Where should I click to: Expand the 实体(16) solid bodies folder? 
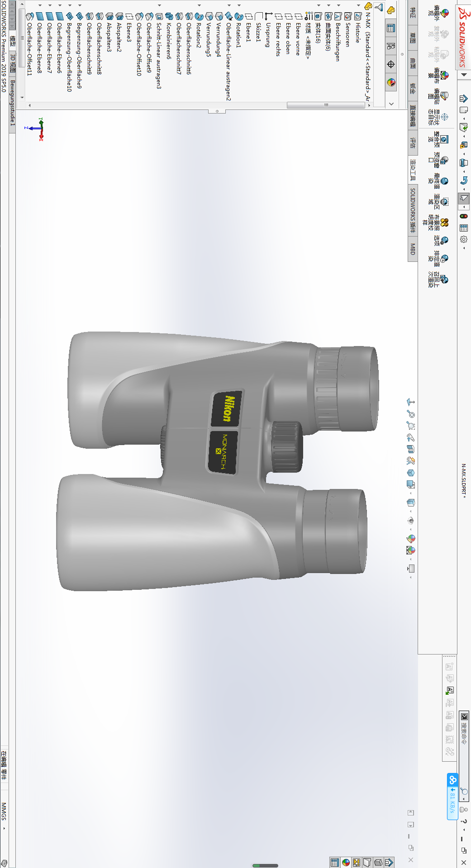(319, 5)
